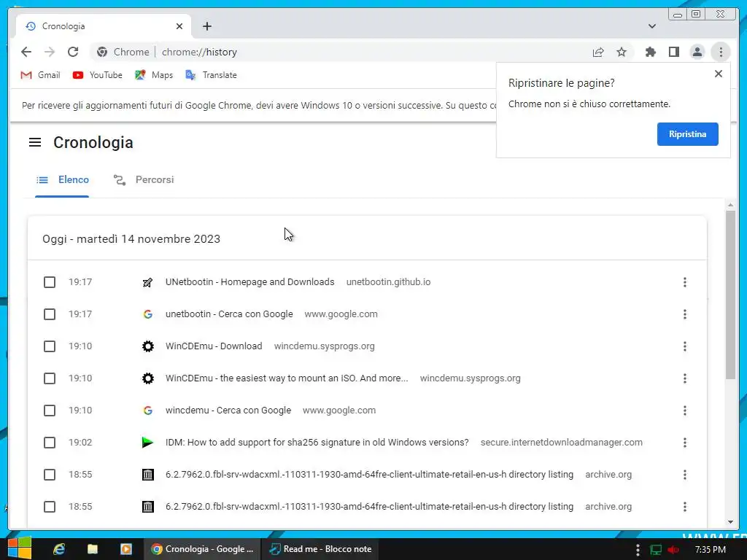The height and width of the screenshot is (560, 747).
Task: Check the IDM sha256 19:02 entry box
Action: (x=50, y=443)
